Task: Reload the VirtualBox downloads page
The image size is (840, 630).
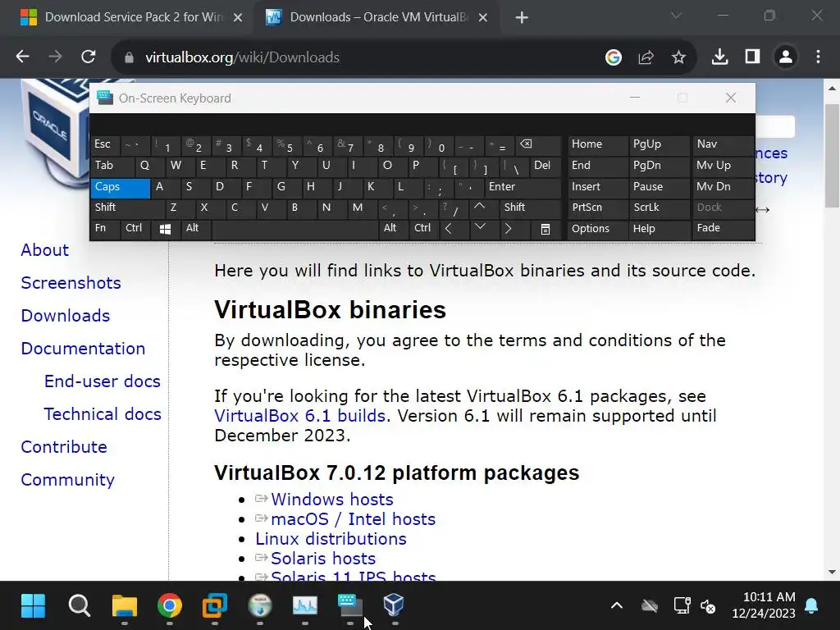Action: (x=89, y=57)
